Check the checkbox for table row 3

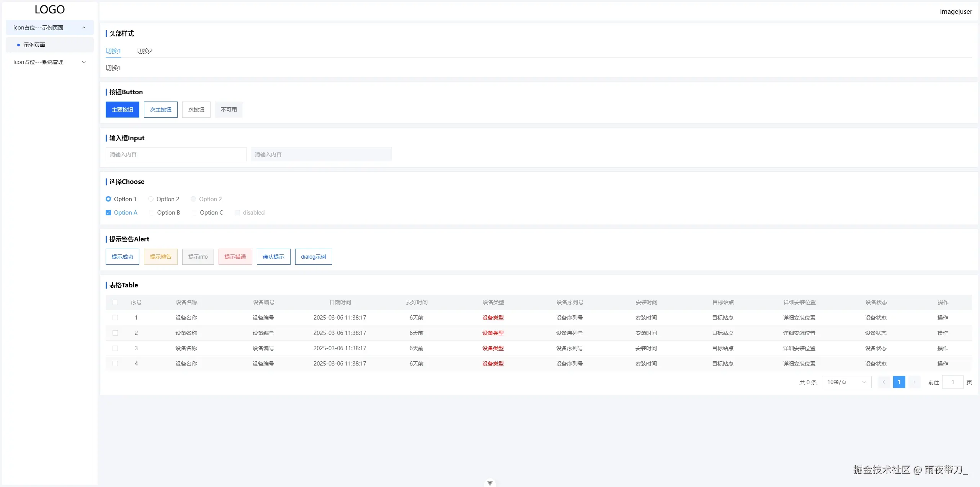coord(115,348)
